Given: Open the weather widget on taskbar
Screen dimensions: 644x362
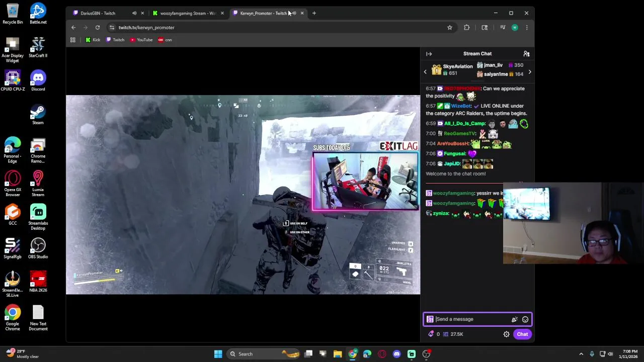Looking at the screenshot, I should coord(22,354).
